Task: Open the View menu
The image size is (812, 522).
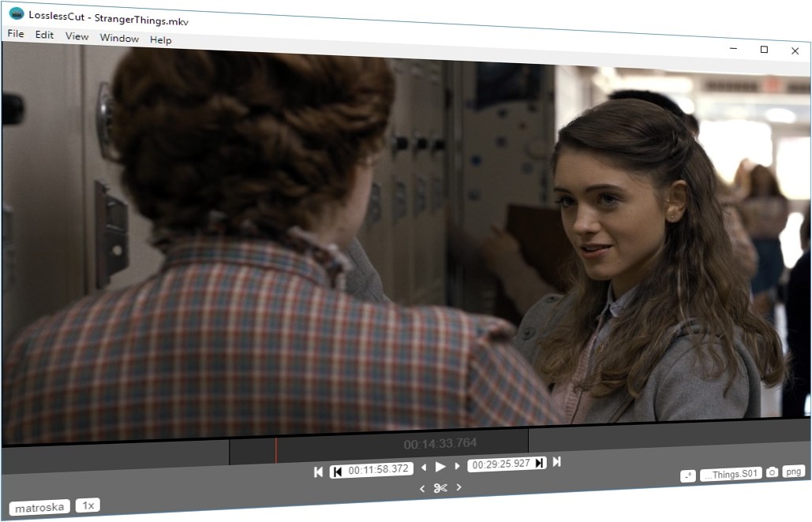Action: click(77, 36)
